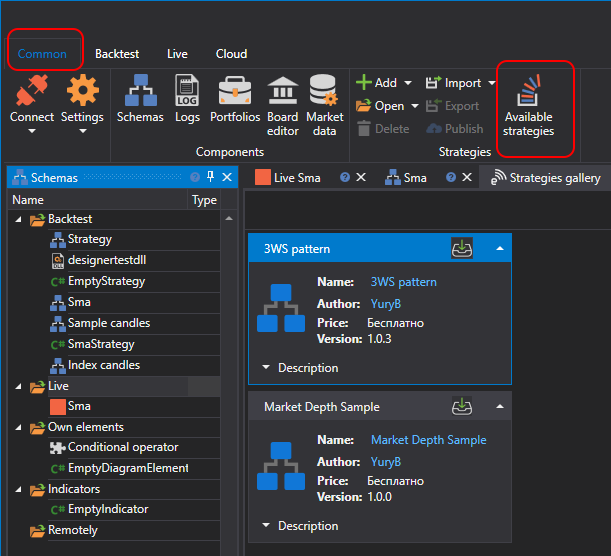Viewport: 611px width, 556px height.
Task: Open help for the Live Sma tab
Action: (344, 177)
